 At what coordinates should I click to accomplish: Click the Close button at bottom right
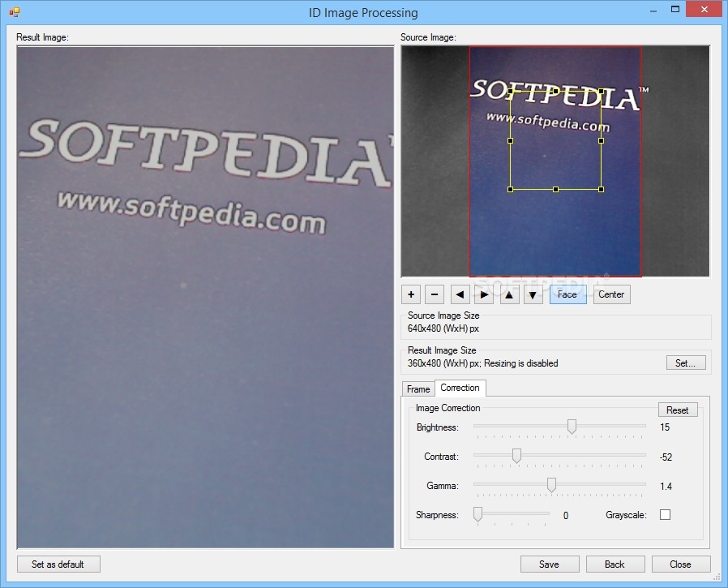(x=681, y=564)
